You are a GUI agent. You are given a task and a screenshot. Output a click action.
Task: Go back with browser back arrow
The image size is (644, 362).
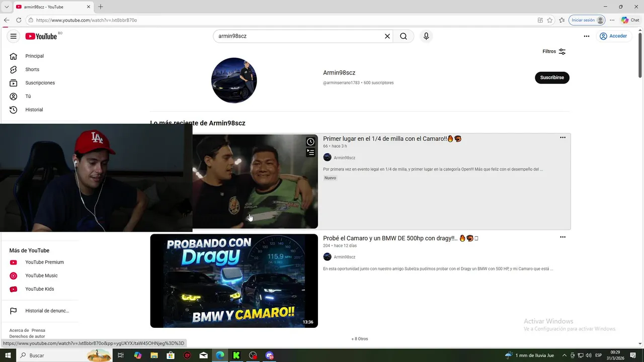click(x=7, y=20)
